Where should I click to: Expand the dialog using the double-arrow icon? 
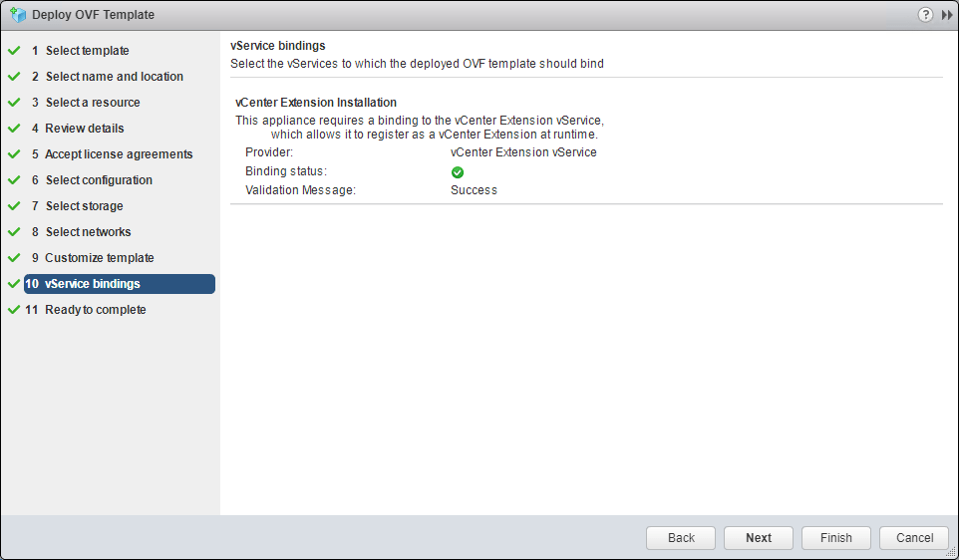click(x=946, y=15)
